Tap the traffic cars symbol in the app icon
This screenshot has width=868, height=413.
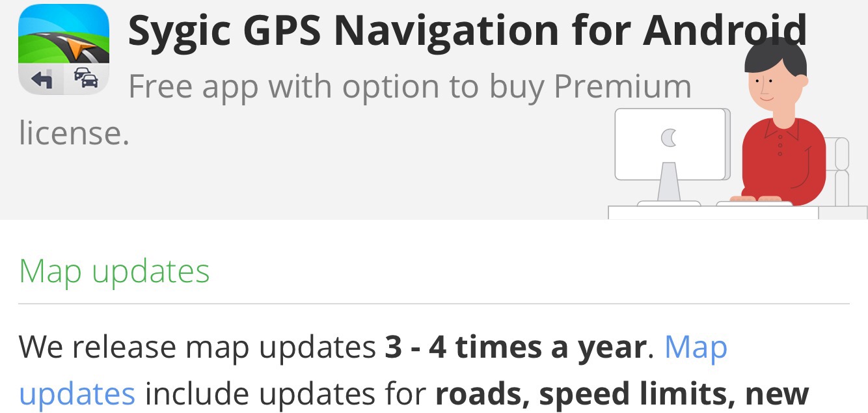(x=86, y=79)
